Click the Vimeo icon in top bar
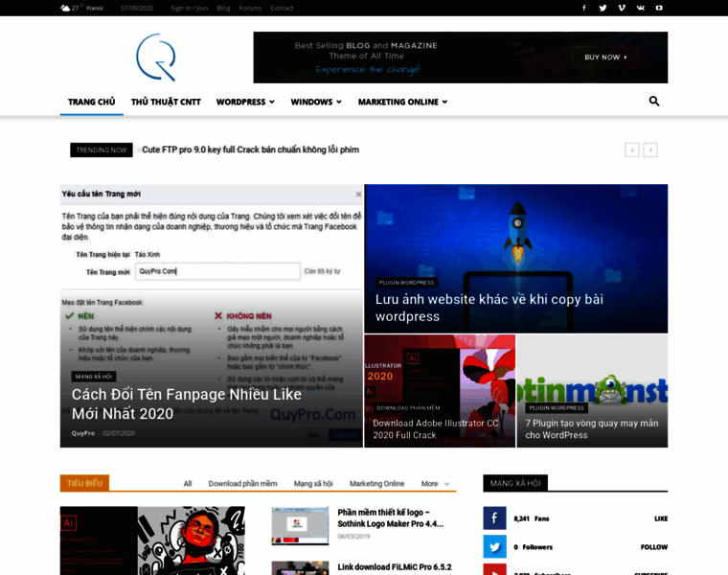 (622, 8)
